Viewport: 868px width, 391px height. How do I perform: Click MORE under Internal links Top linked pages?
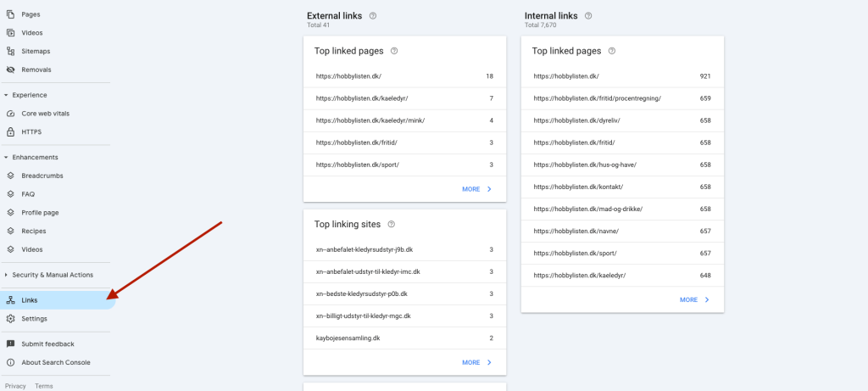694,300
